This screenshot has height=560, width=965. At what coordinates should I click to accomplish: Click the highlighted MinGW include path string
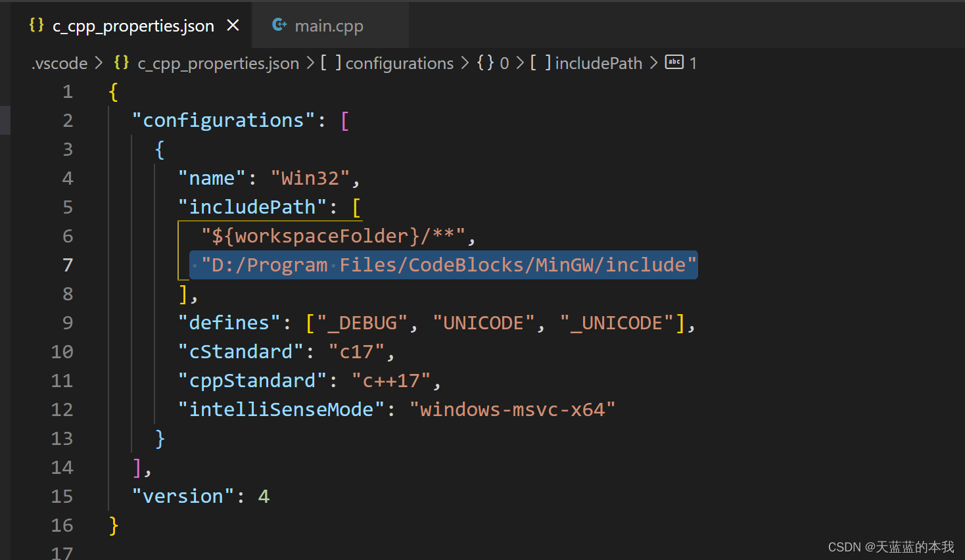pyautogui.click(x=449, y=266)
